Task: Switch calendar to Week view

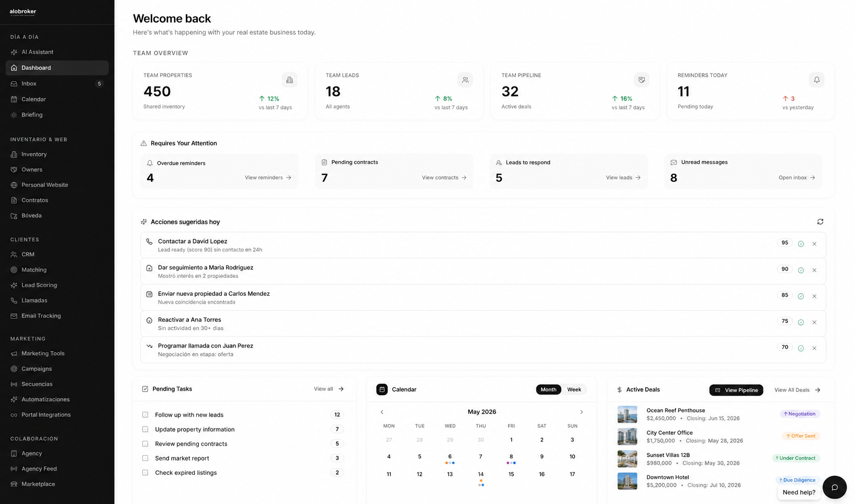Action: point(574,389)
